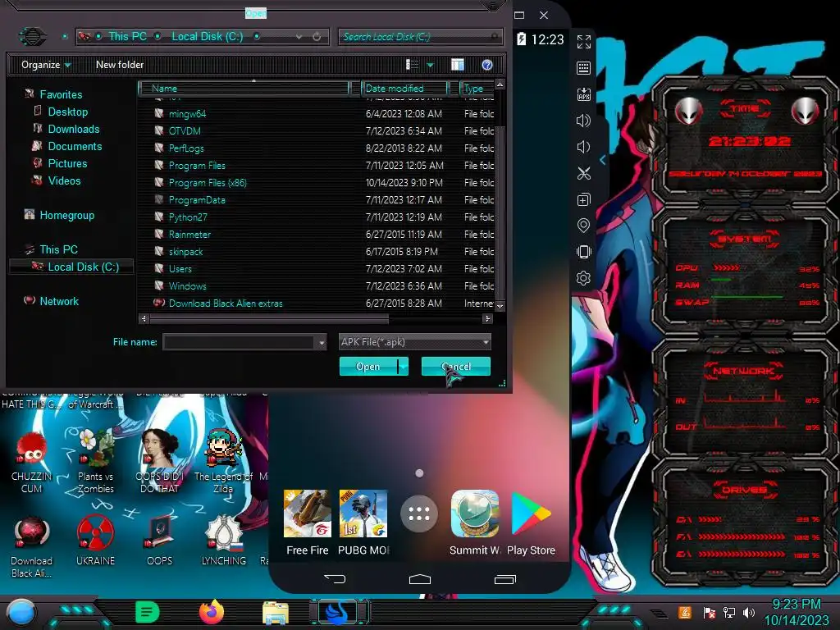Image resolution: width=840 pixels, height=630 pixels.
Task: Select the mingw64 folder
Action: click(187, 113)
